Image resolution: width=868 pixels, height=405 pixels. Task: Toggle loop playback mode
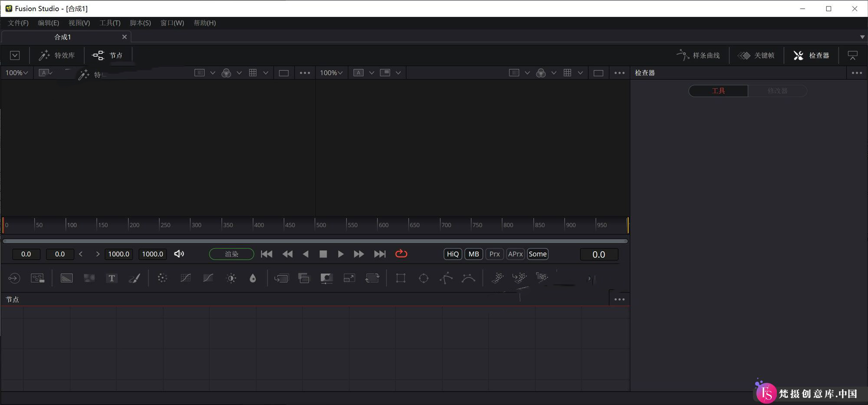[401, 254]
